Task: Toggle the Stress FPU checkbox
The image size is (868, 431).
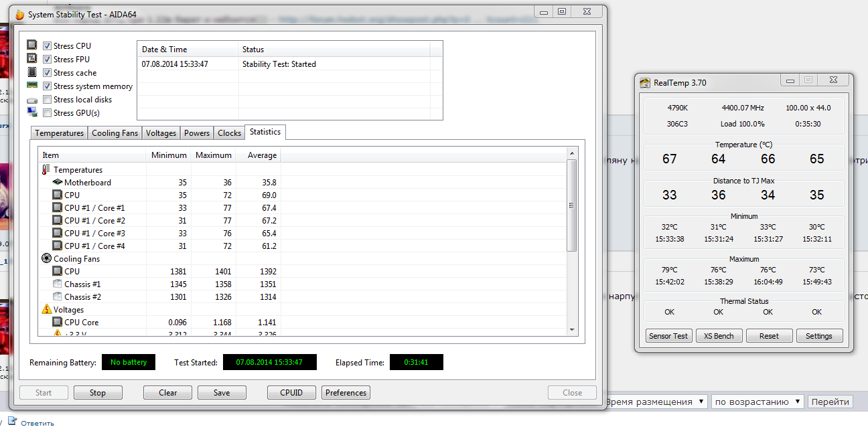Action: coord(47,60)
